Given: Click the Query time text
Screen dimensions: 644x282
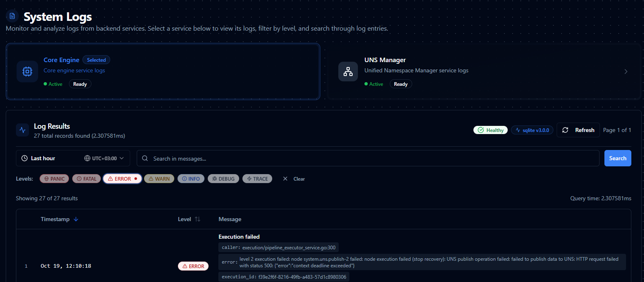Looking at the screenshot, I should click(x=601, y=198).
